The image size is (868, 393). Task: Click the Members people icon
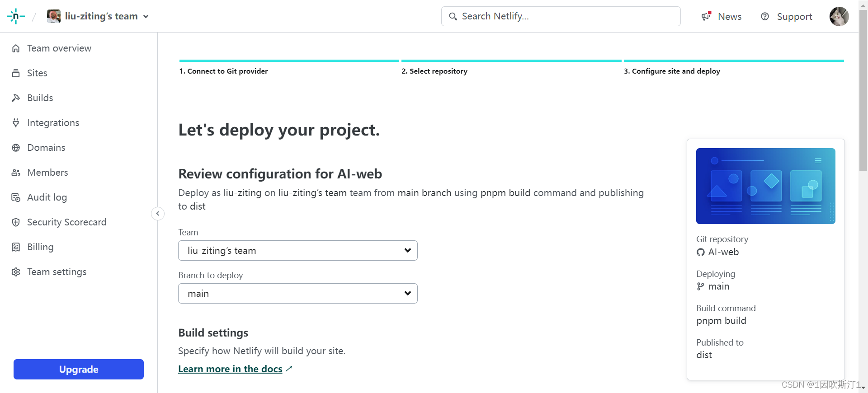click(x=16, y=173)
